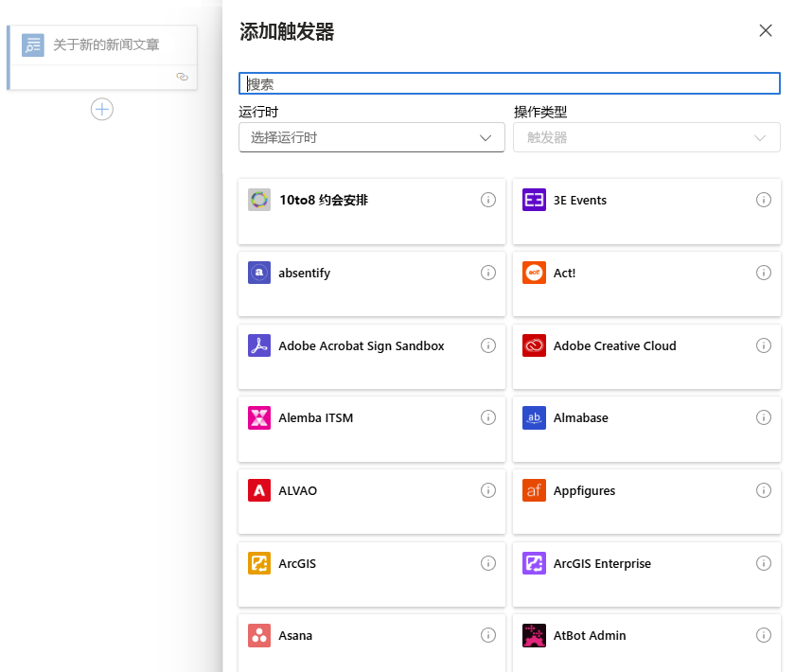
Task: Close the 添加触发器 panel
Action: click(x=766, y=30)
